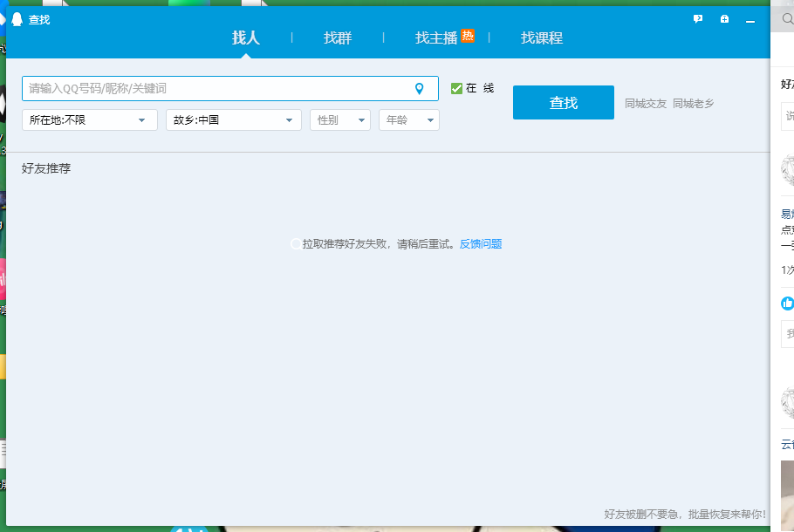The image size is (794, 532).
Task: Toggle the 在线 online checkbox
Action: click(x=456, y=89)
